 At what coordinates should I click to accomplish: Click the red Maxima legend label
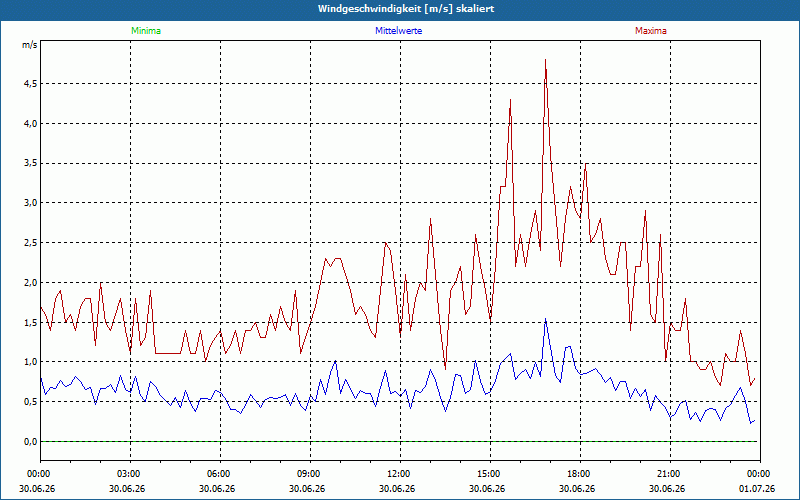pos(651,31)
